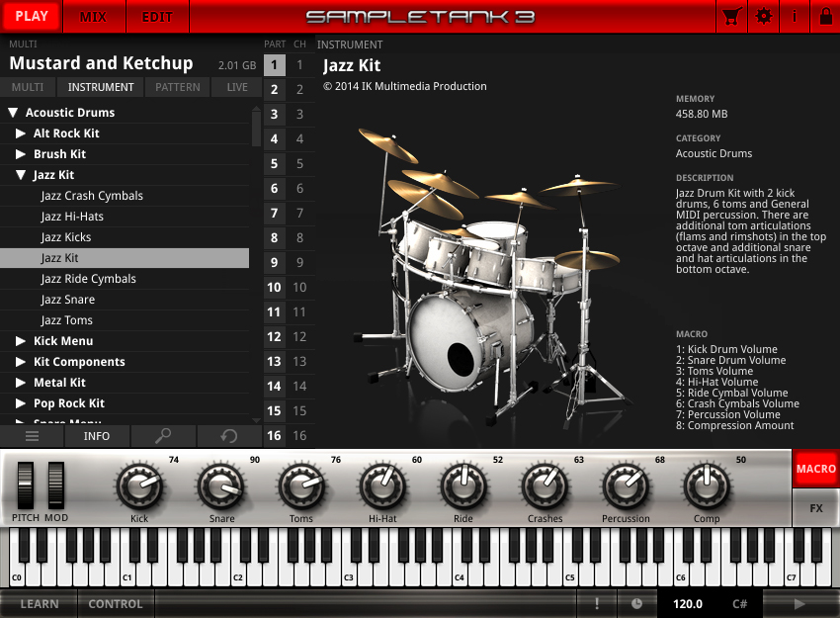The width and height of the screenshot is (840, 618).
Task: Click the Snare macro knob
Action: (x=220, y=486)
